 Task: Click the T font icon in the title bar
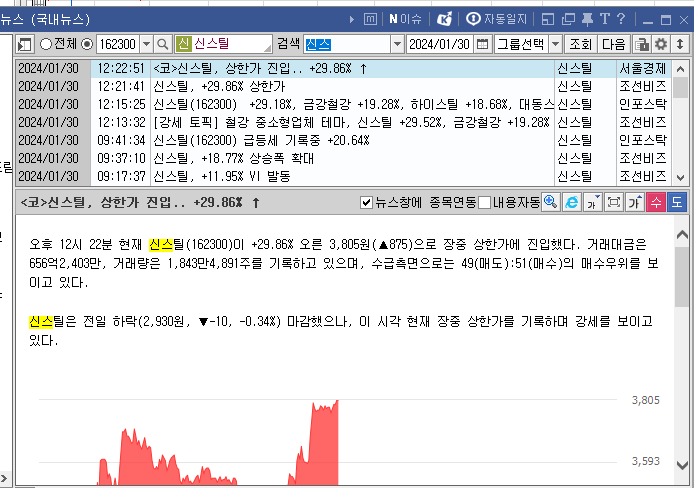tap(605, 19)
